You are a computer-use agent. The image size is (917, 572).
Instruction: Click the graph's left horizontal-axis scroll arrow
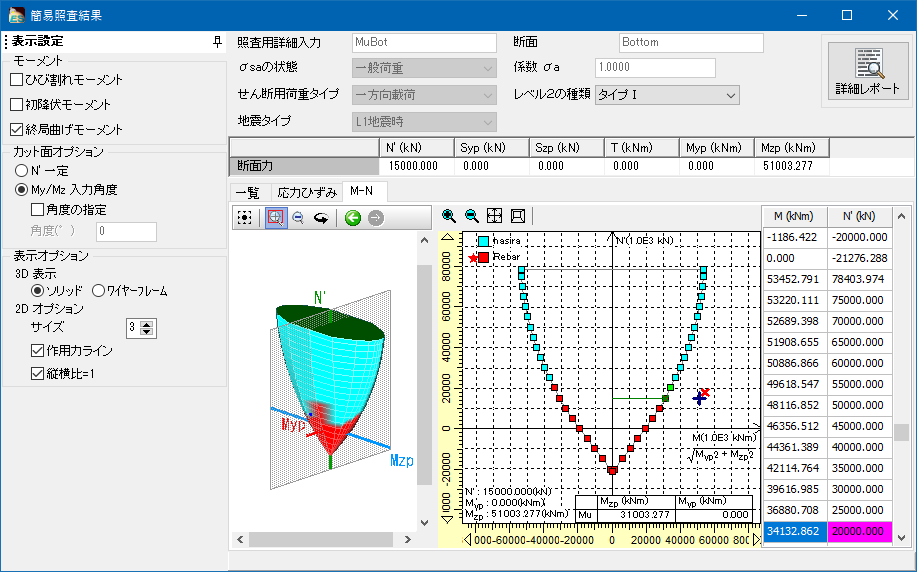click(x=467, y=540)
